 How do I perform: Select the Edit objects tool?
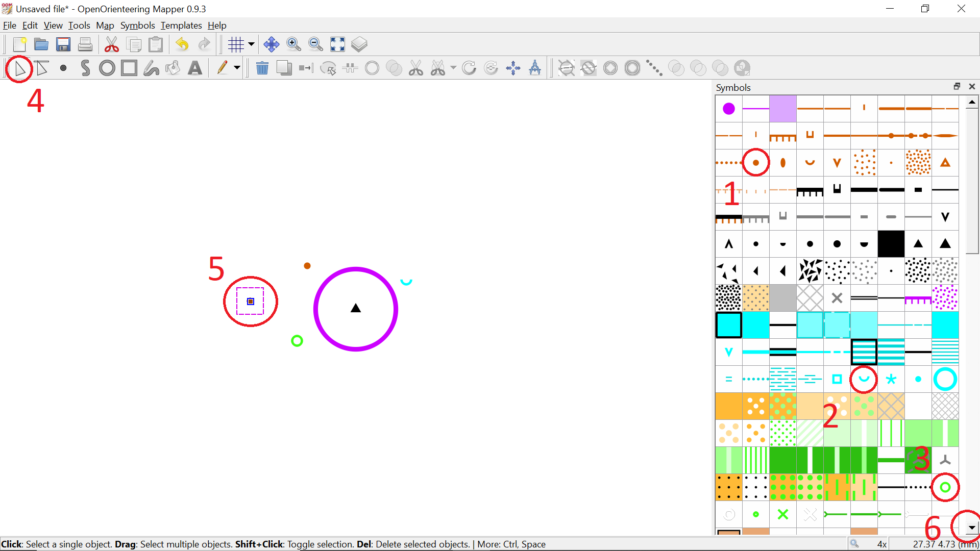point(20,68)
